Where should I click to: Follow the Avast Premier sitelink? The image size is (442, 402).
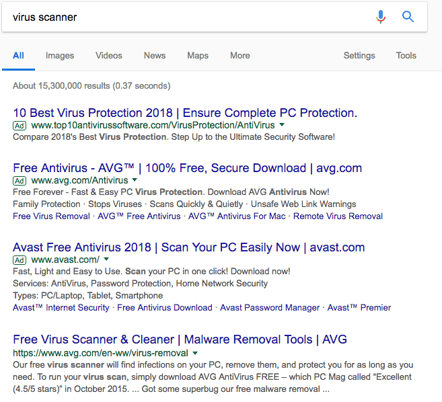[359, 308]
